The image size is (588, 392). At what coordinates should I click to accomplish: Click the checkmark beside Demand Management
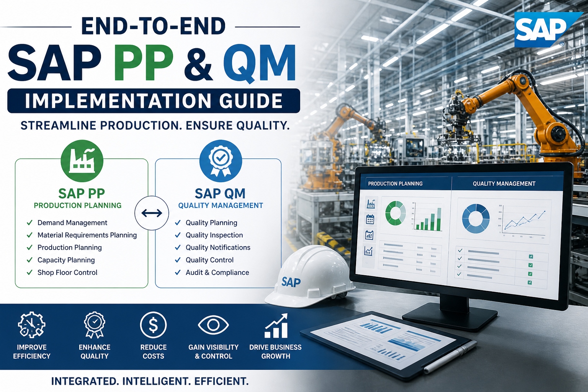click(x=29, y=222)
